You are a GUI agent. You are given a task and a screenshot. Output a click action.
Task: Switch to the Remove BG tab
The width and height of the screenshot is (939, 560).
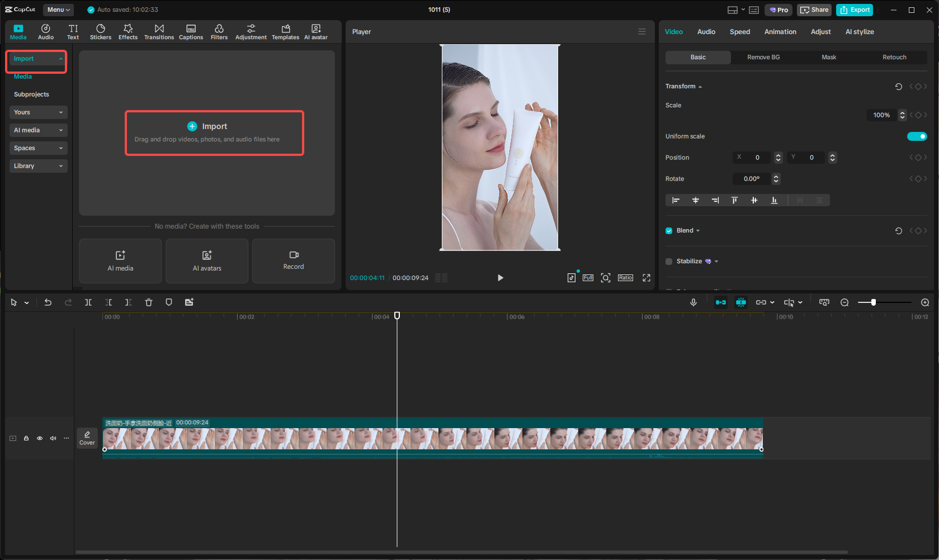tap(763, 57)
